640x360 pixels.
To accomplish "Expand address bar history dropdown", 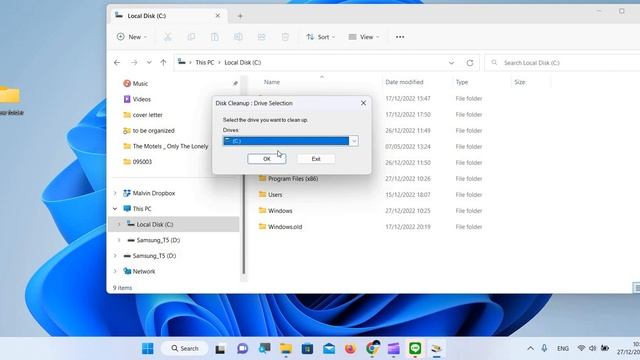I will 451,63.
